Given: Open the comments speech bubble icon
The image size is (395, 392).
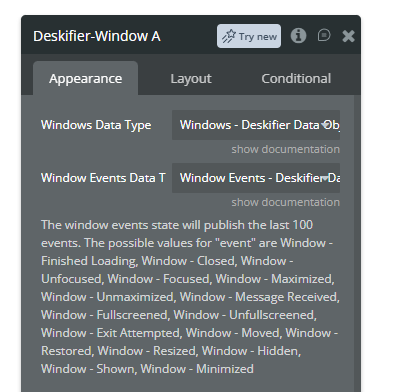Looking at the screenshot, I should coord(324,35).
